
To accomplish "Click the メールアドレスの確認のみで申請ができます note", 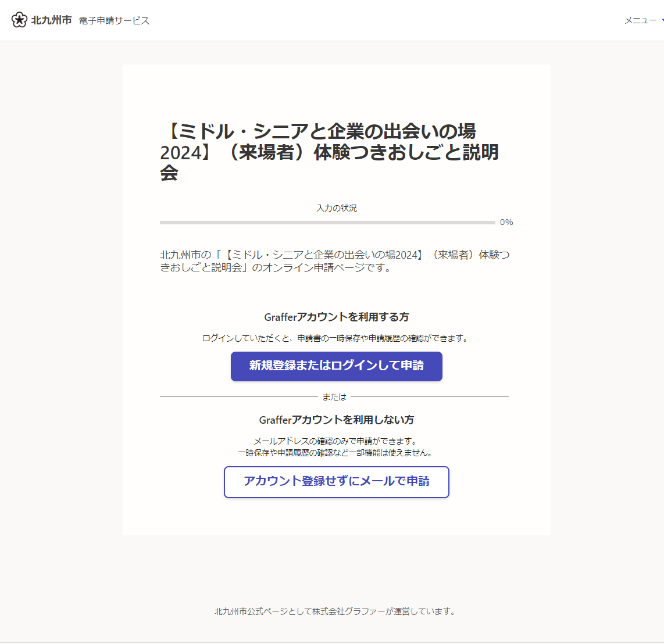I will [335, 441].
